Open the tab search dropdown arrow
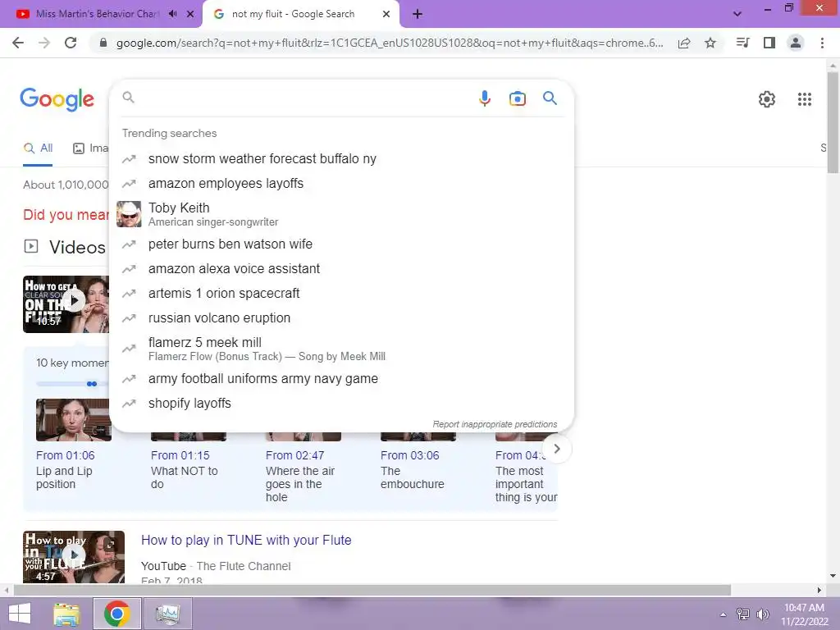Screen dimensions: 840x630 737,14
